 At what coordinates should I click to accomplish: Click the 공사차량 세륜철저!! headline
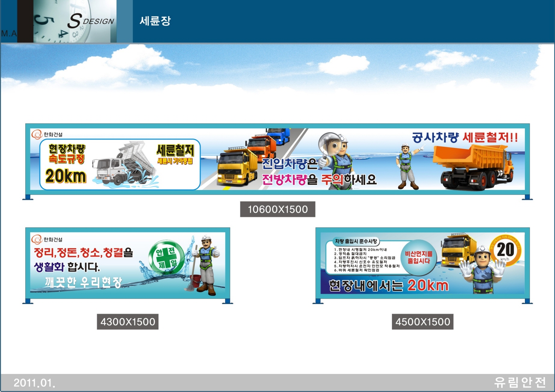click(x=465, y=138)
